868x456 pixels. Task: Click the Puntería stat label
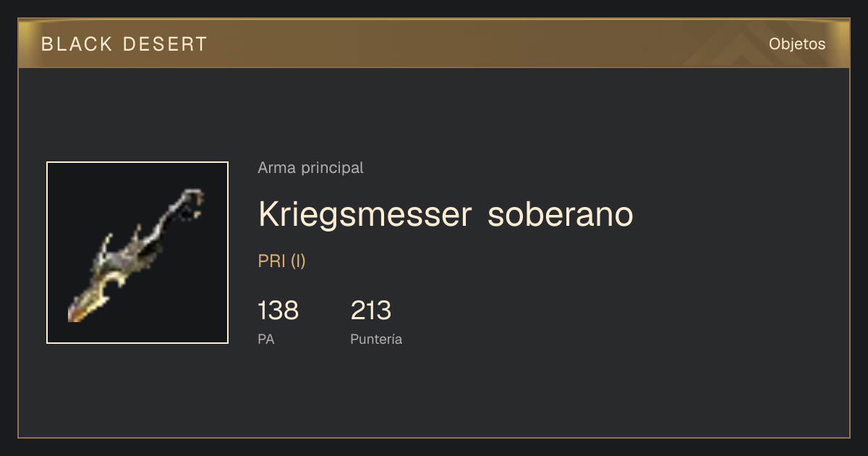(x=376, y=339)
